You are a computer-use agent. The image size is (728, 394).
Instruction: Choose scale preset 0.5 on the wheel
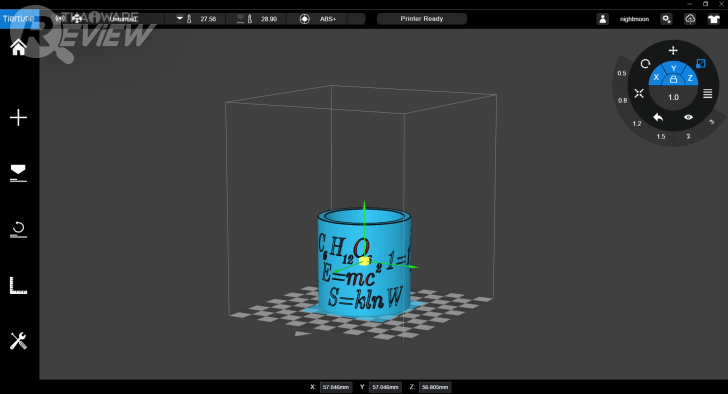click(622, 73)
